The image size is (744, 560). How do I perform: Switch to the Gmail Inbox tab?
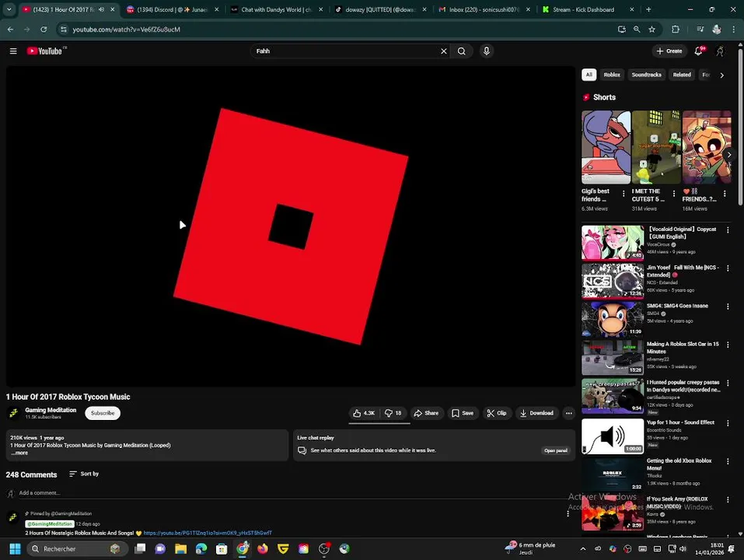point(484,9)
